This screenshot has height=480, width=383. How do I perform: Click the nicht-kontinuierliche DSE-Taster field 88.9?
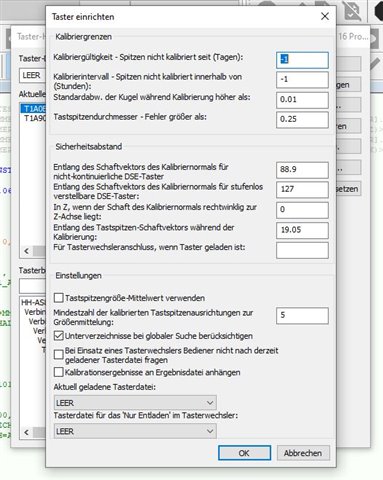click(302, 170)
